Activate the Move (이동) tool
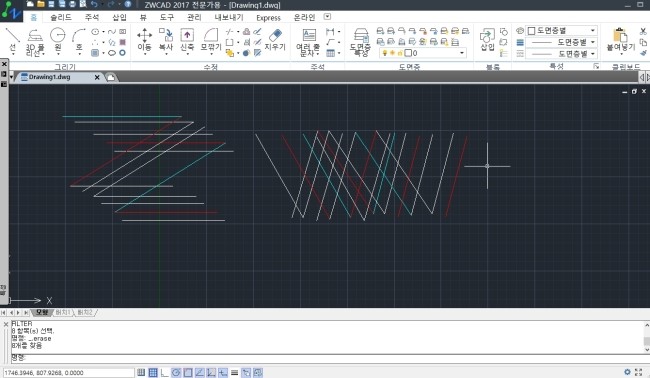This screenshot has width=650, height=378. click(x=144, y=41)
